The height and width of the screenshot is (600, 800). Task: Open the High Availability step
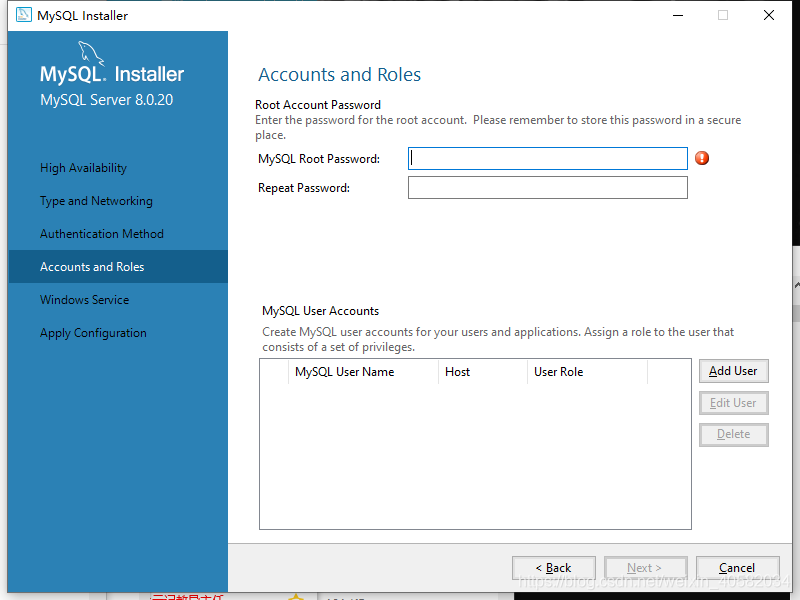[118, 168]
